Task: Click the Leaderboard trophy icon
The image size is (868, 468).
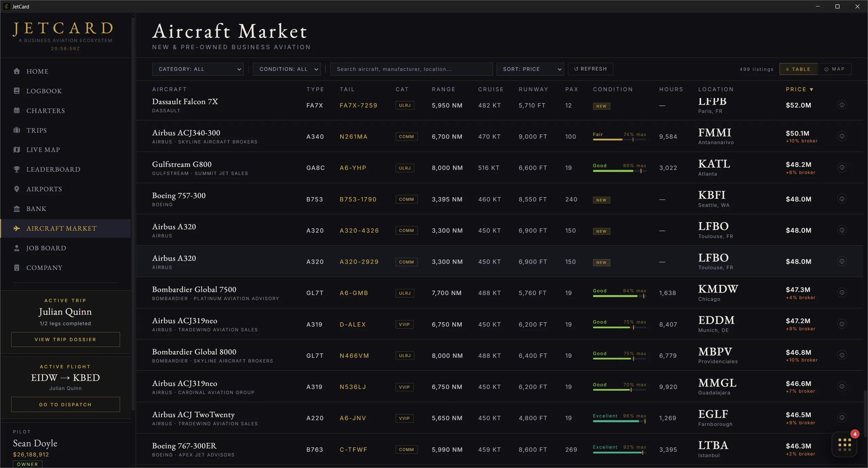Action: point(17,169)
